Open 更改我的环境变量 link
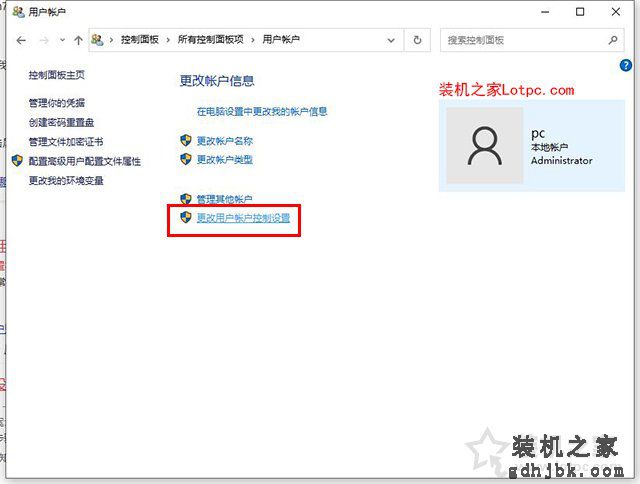Viewport: 640px width, 484px height. [66, 180]
